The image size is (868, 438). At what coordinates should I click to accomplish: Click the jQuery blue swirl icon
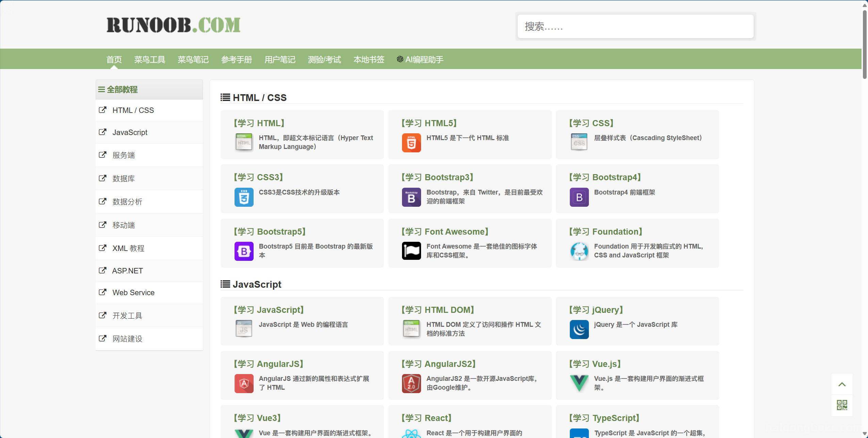coord(579,329)
